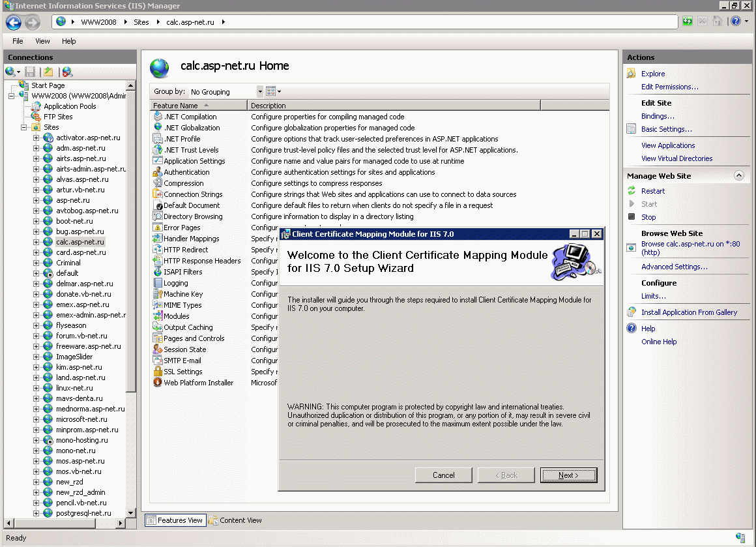Click the WWW2008 breadcrumb in address bar
The image size is (756, 547).
tap(98, 22)
